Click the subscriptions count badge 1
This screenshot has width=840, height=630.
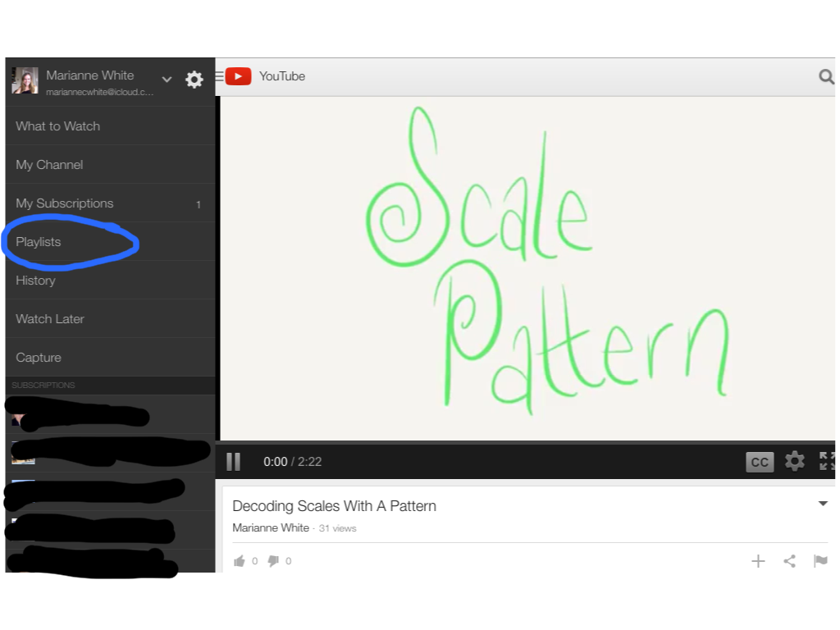pos(199,204)
